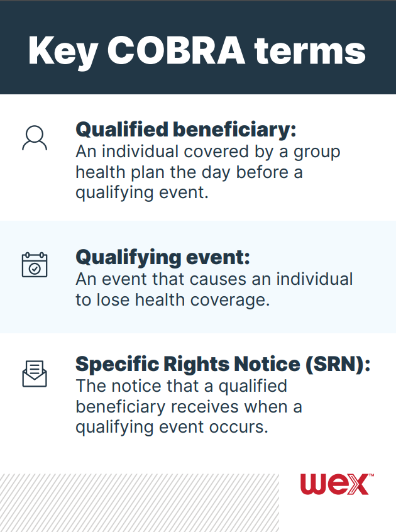Click text 'beneficiary receives when a'
396x532 pixels.
click(189, 406)
